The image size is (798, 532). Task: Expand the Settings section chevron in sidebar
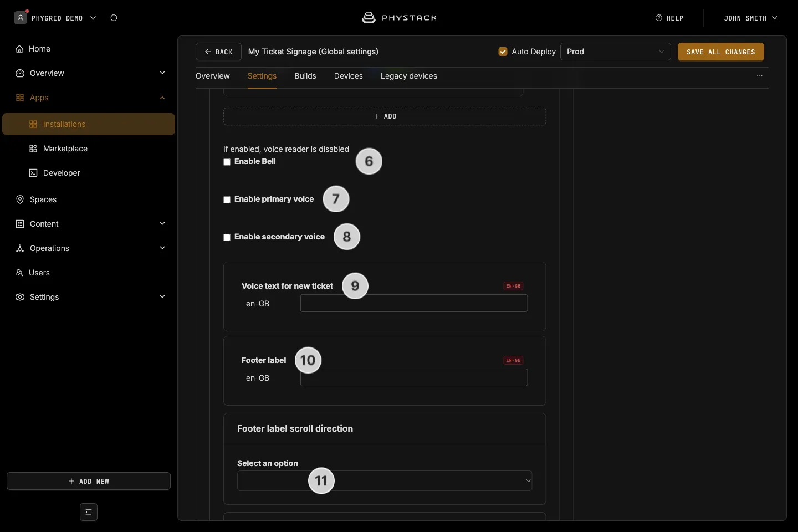point(162,297)
